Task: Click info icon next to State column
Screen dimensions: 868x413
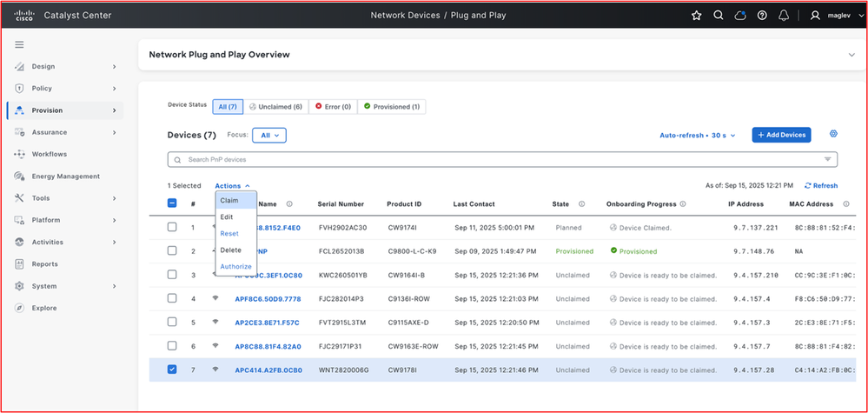Action: 582,204
